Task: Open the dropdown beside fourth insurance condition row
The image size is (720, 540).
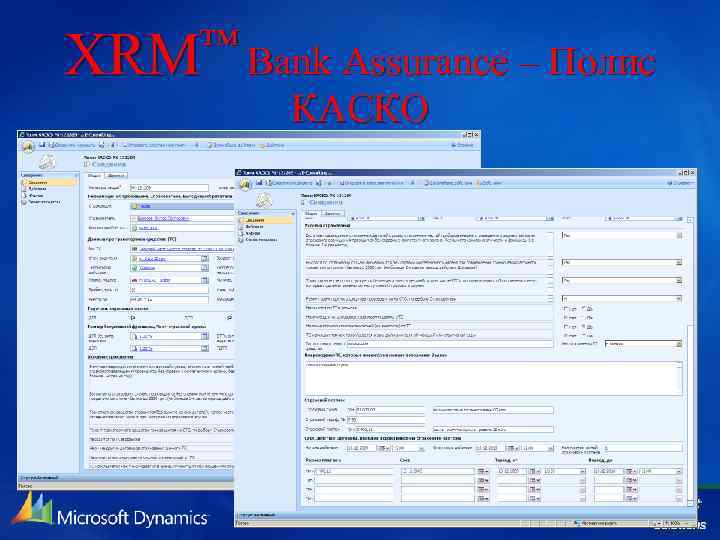Action: pos(679,299)
